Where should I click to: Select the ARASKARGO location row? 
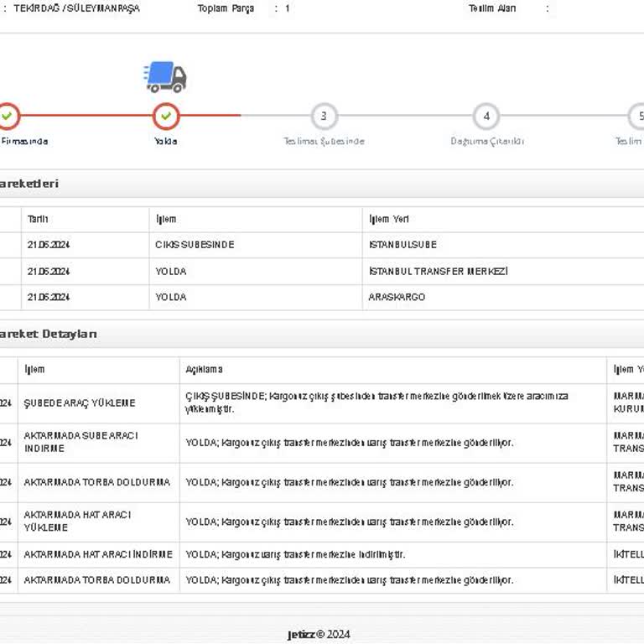pos(322,297)
